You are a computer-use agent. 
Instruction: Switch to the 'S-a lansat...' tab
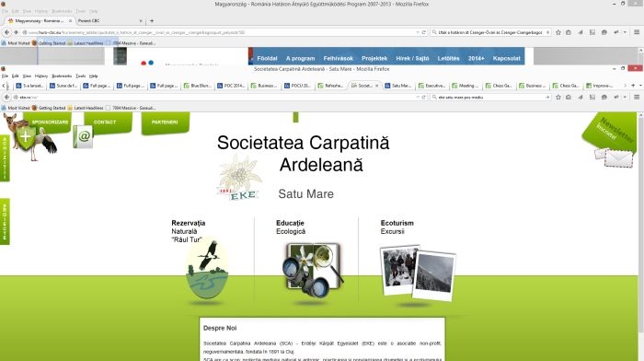pyautogui.click(x=29, y=86)
